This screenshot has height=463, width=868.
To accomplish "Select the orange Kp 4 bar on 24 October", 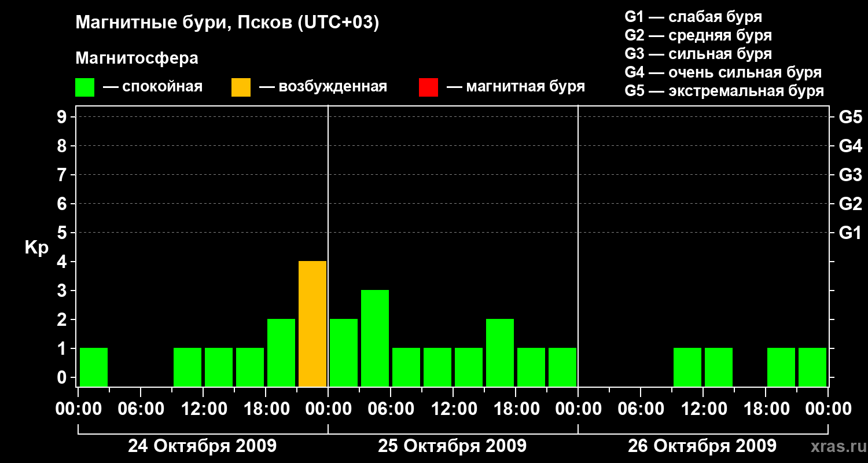I will (x=312, y=324).
